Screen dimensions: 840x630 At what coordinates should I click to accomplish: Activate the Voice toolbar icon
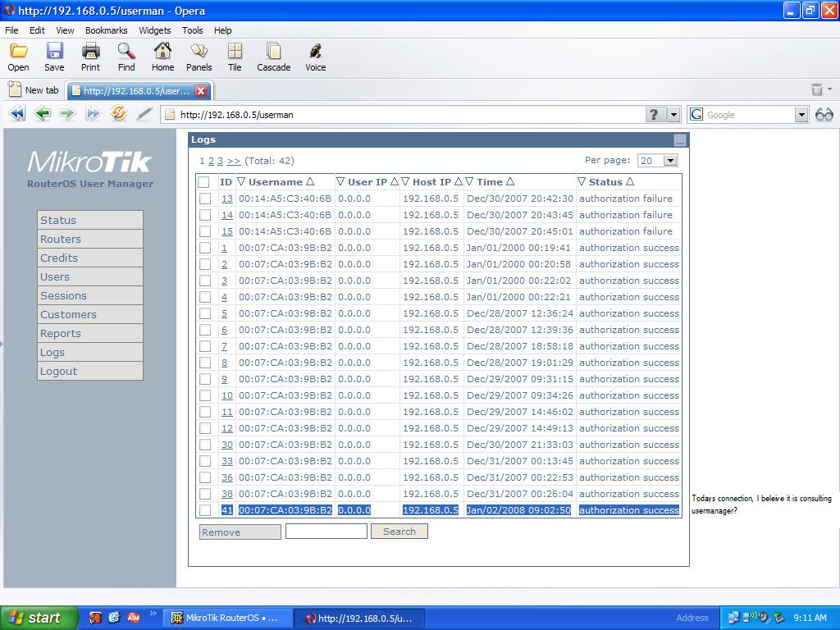tap(315, 52)
